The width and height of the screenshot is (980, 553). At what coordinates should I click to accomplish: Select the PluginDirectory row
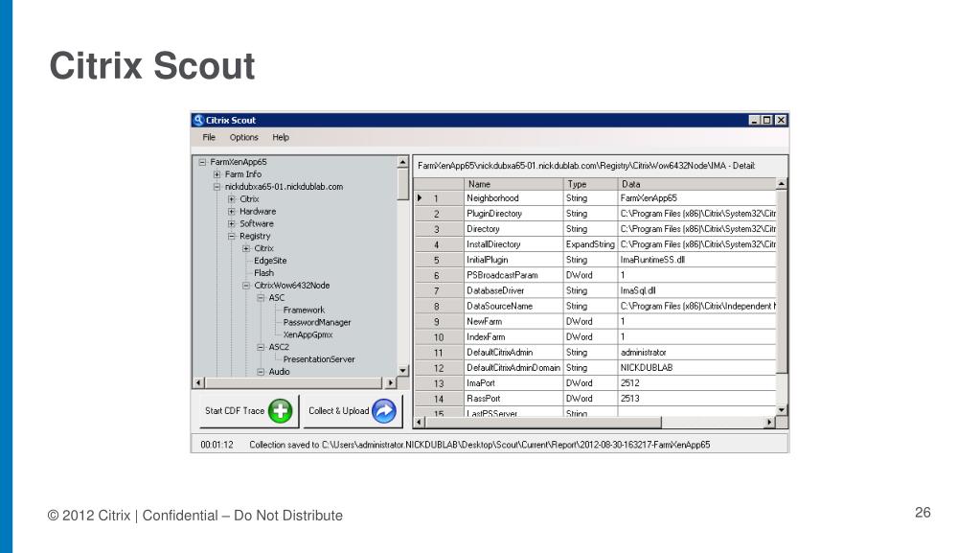tap(595, 214)
